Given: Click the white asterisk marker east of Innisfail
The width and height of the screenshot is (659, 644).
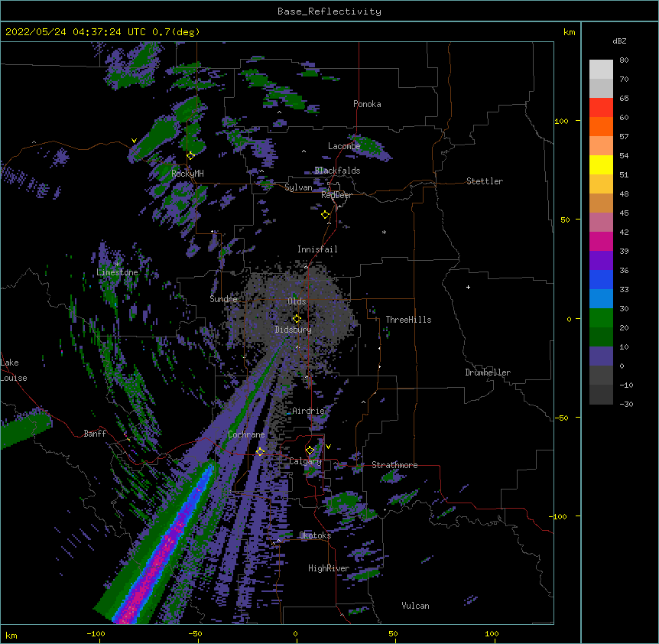Looking at the screenshot, I should (x=384, y=232).
